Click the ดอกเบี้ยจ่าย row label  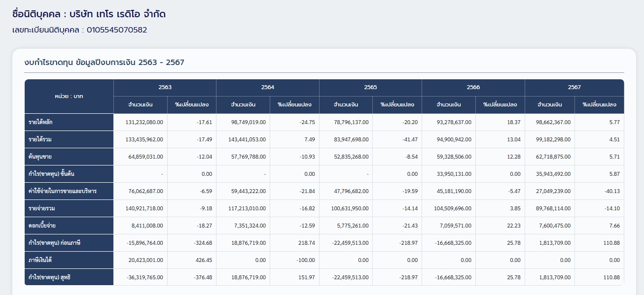point(42,226)
